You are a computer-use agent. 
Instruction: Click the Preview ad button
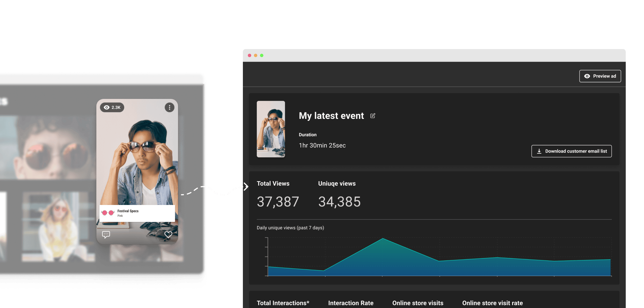tap(600, 76)
